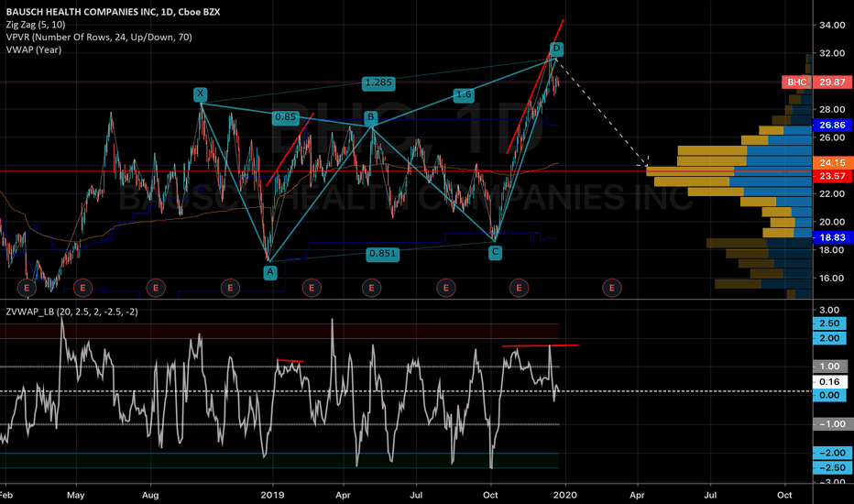Click the 29.87 last price label

tap(833, 82)
